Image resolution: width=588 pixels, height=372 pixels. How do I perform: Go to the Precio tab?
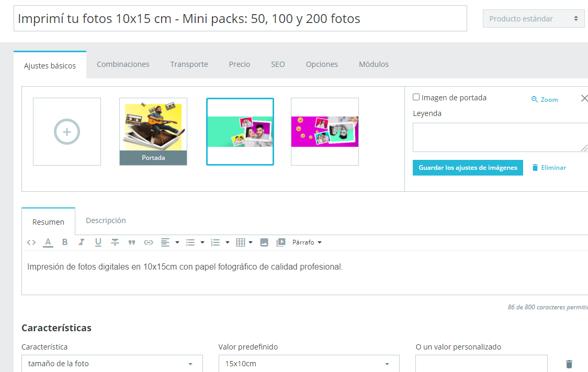(x=239, y=64)
